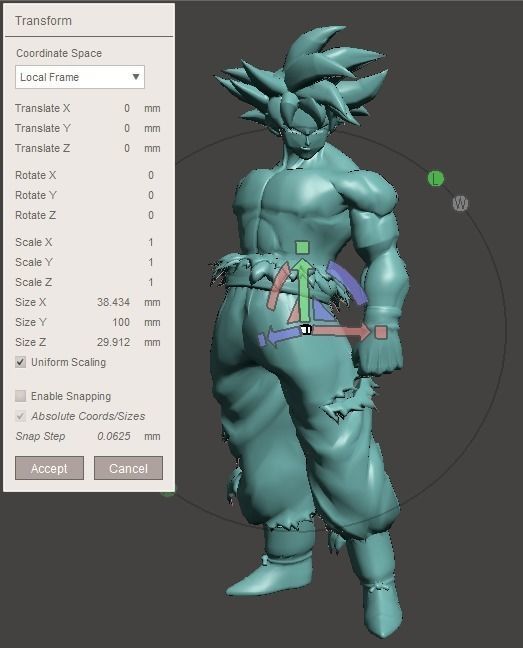523x648 pixels.
Task: Accept the transform changes
Action: pos(49,468)
